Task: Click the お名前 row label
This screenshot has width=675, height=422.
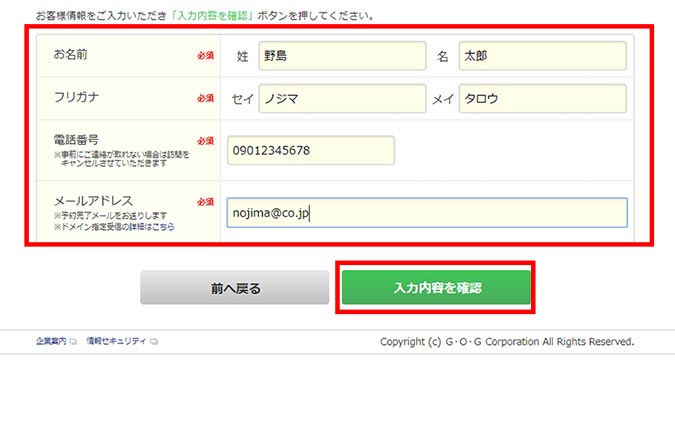Action: pyautogui.click(x=71, y=55)
